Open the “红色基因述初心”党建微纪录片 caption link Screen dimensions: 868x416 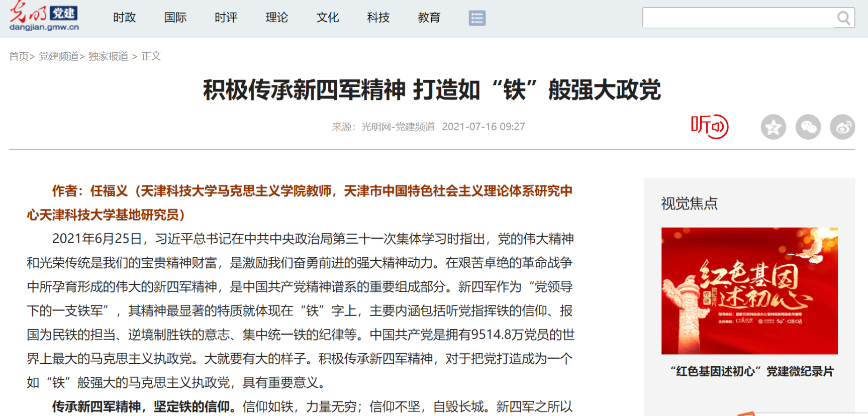pyautogui.click(x=751, y=371)
